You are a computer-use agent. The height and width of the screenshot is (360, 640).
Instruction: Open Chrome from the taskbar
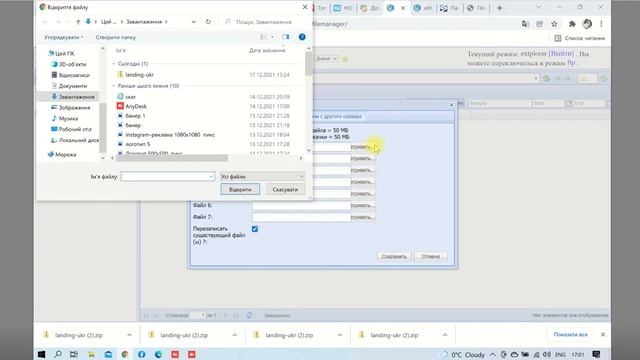[x=125, y=354]
